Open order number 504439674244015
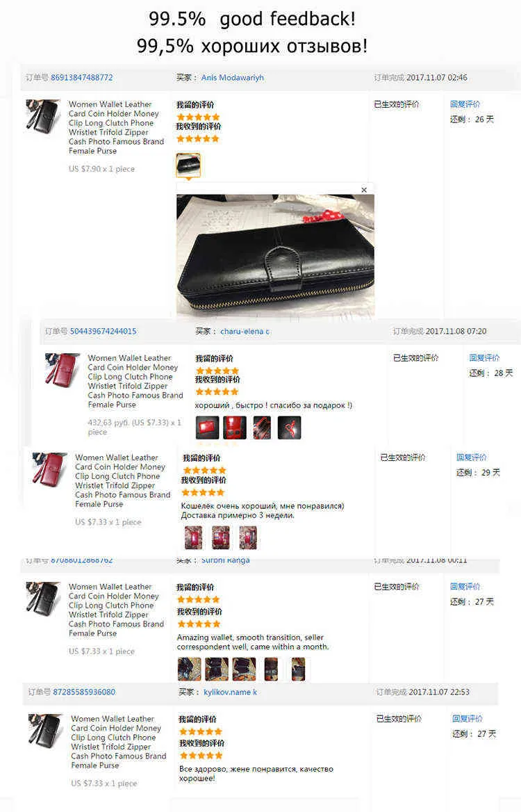 click(x=103, y=332)
